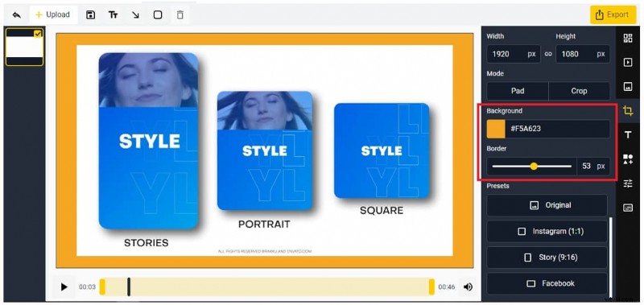This screenshot has width=644, height=305.
Task: Open the shapes elements icon in sidebar
Action: click(x=628, y=159)
